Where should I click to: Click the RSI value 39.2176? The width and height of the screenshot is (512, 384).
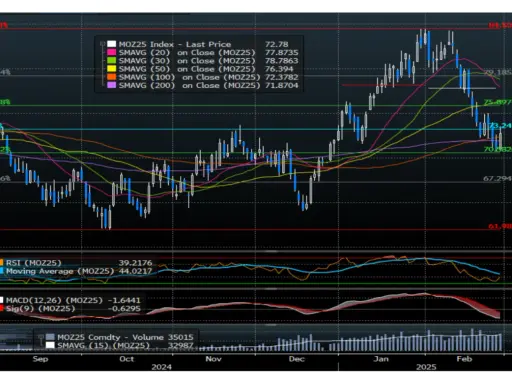(x=135, y=263)
